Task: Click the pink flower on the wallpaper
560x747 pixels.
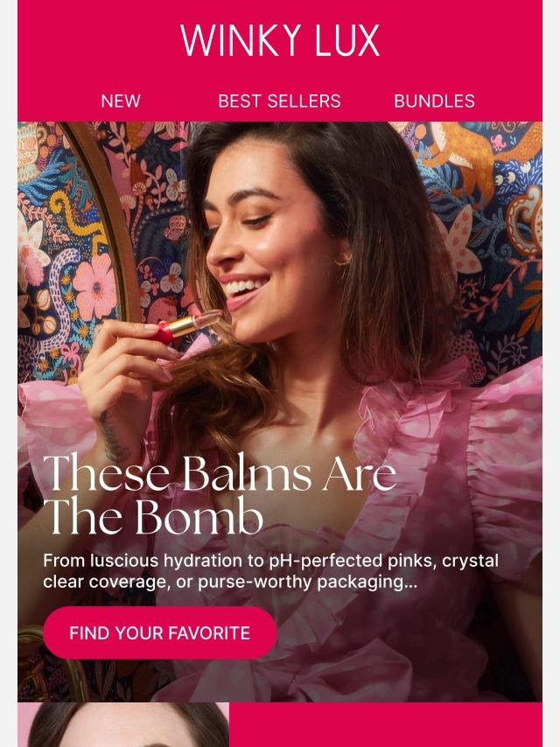Action: click(x=94, y=287)
